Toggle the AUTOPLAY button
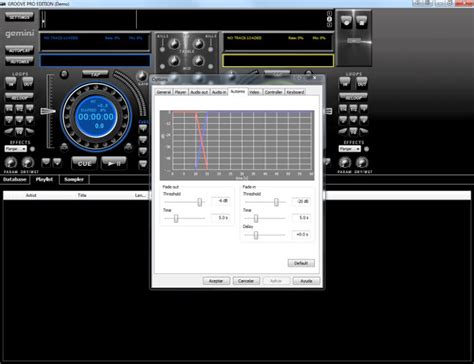Viewport: 474px width, 364px height. point(19,50)
